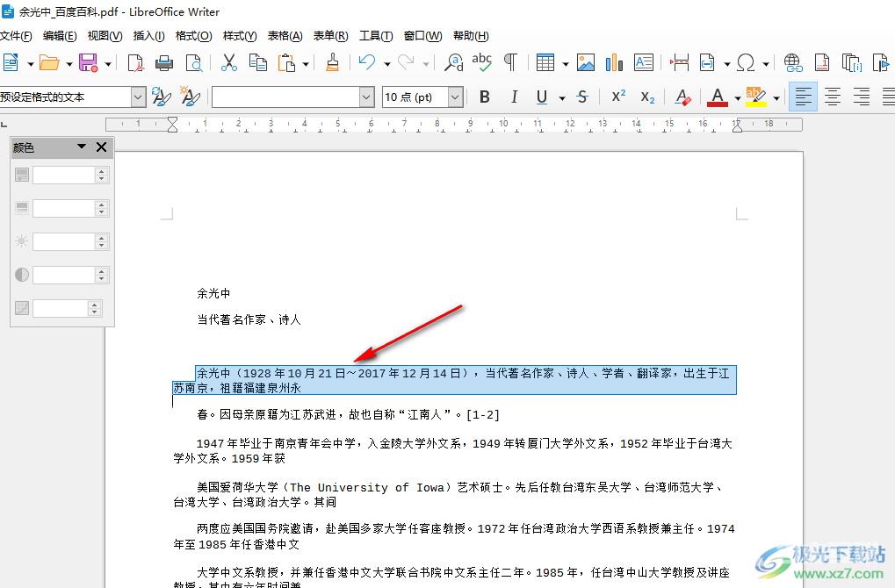Clone formatting with paintbrush

332,62
